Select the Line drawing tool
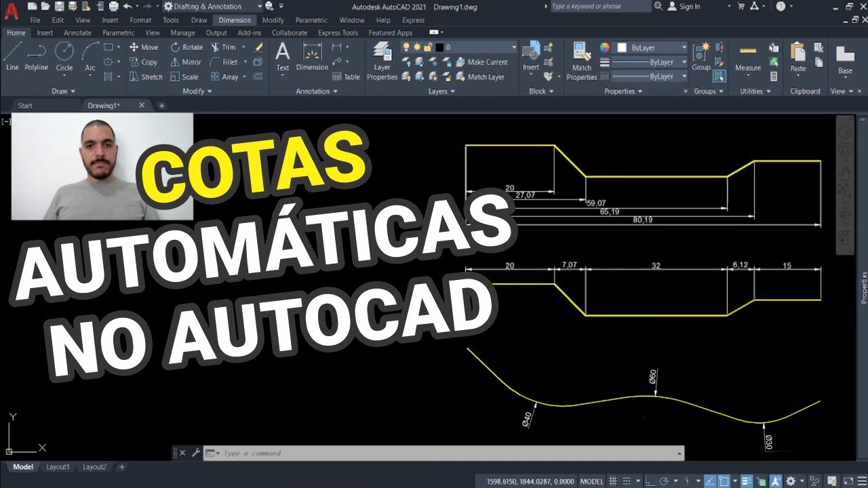The height and width of the screenshot is (488, 868). [12, 56]
